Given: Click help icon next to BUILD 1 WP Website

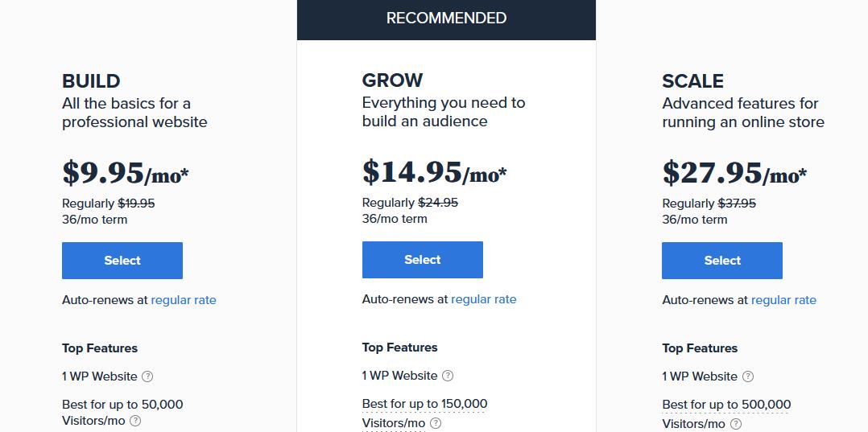Looking at the screenshot, I should coord(147,376).
